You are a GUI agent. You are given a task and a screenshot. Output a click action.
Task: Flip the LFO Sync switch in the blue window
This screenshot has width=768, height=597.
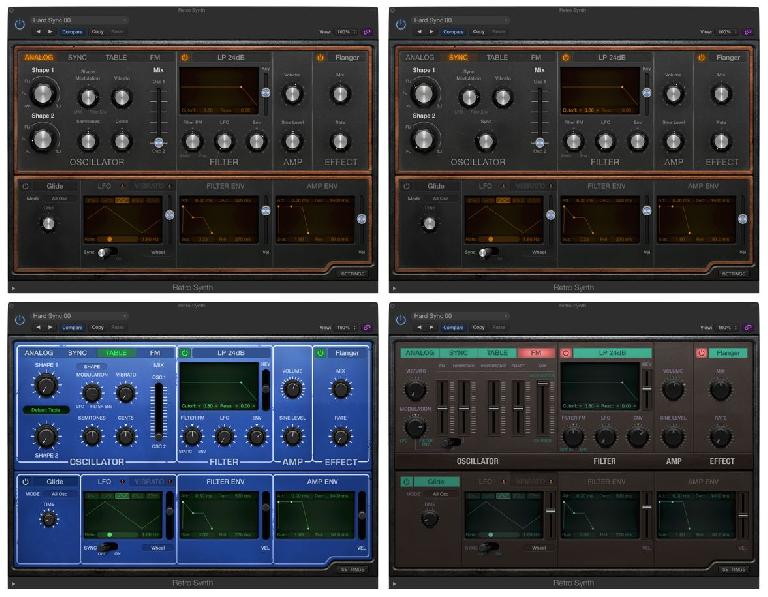point(108,548)
